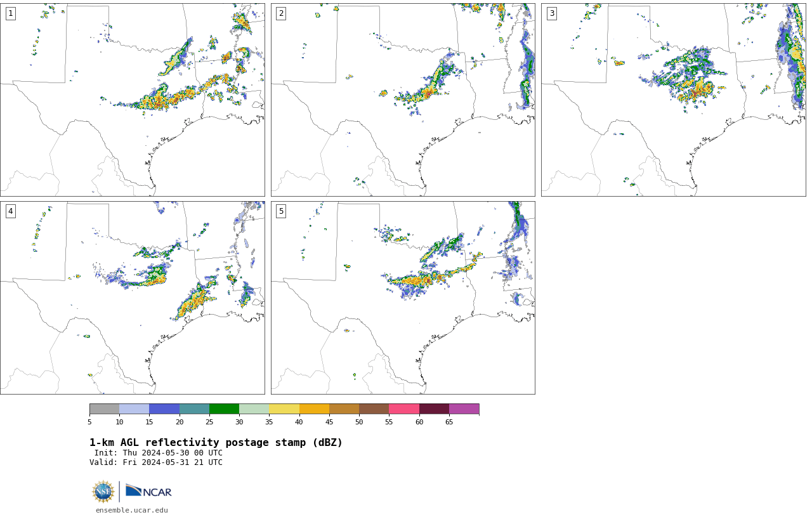Click the tan-brown 45-50 dBZ swatch
Image resolution: width=812 pixels, height=517 pixels.
pos(344,409)
